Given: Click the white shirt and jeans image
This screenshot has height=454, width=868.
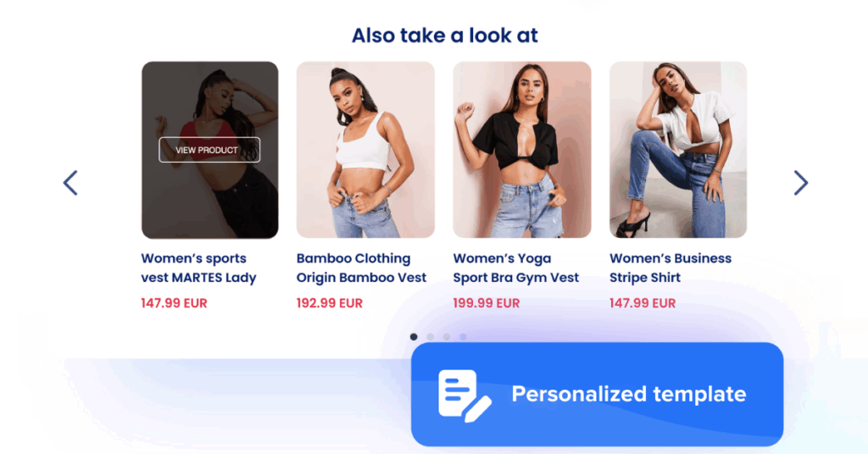Looking at the screenshot, I should click(678, 150).
